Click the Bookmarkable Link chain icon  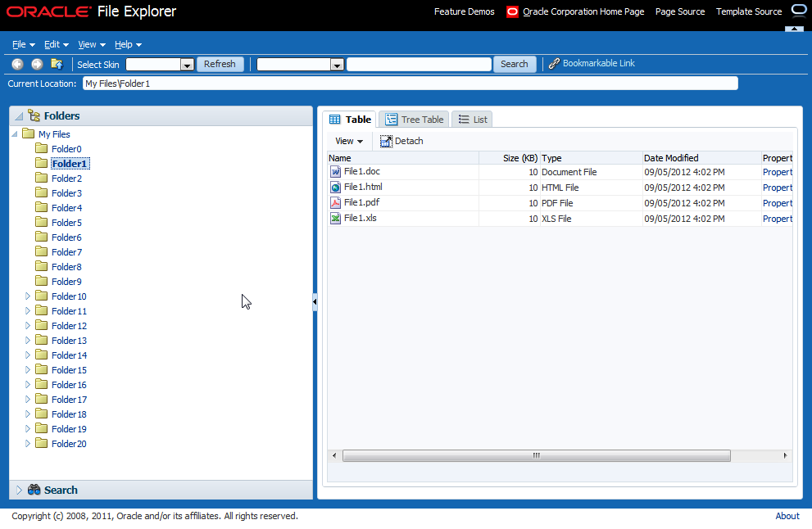click(x=554, y=64)
